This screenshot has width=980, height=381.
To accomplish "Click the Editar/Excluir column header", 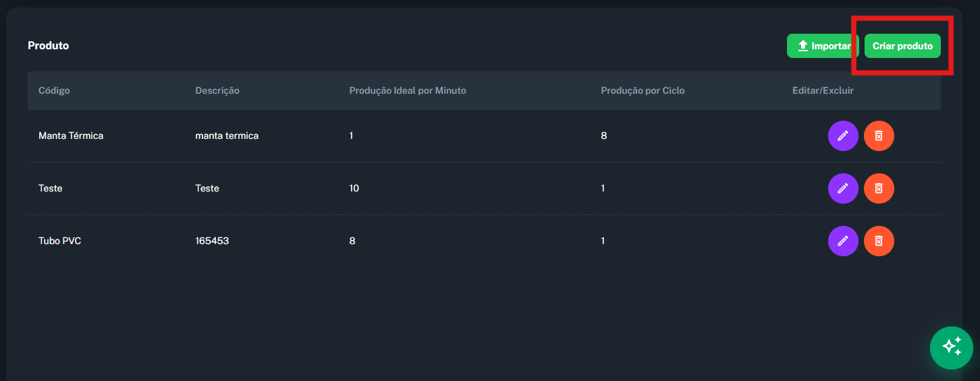I will tap(823, 90).
